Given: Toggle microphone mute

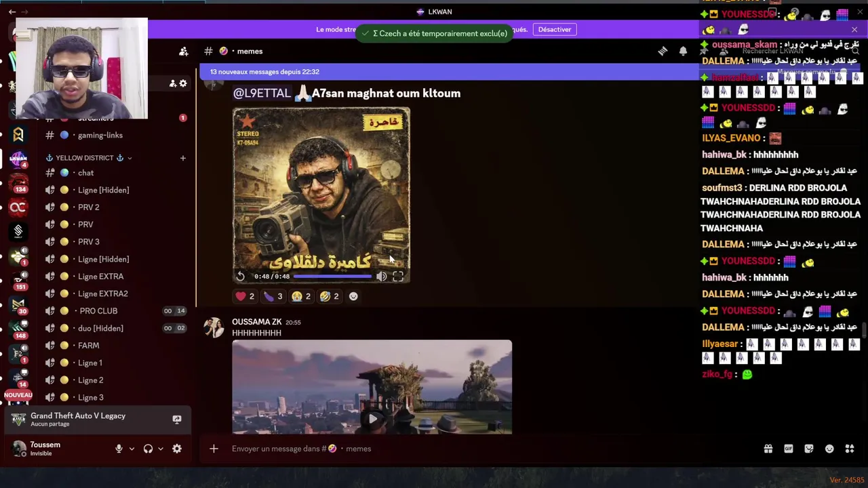Looking at the screenshot, I should (x=119, y=449).
